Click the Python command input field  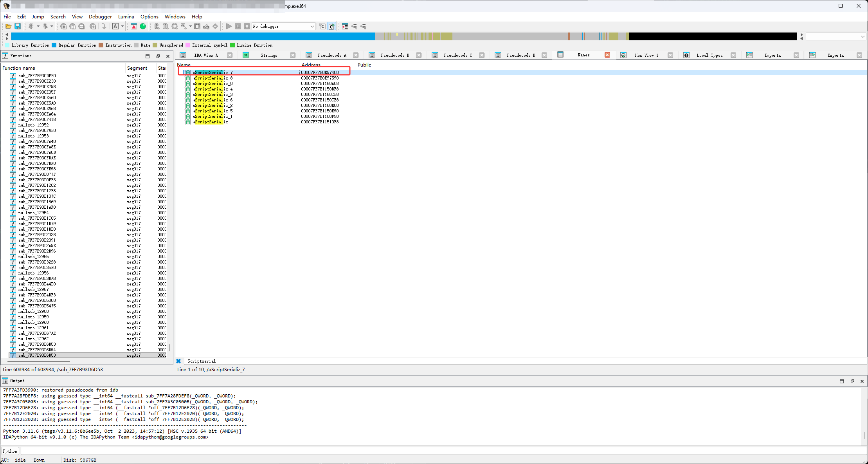[430, 451]
